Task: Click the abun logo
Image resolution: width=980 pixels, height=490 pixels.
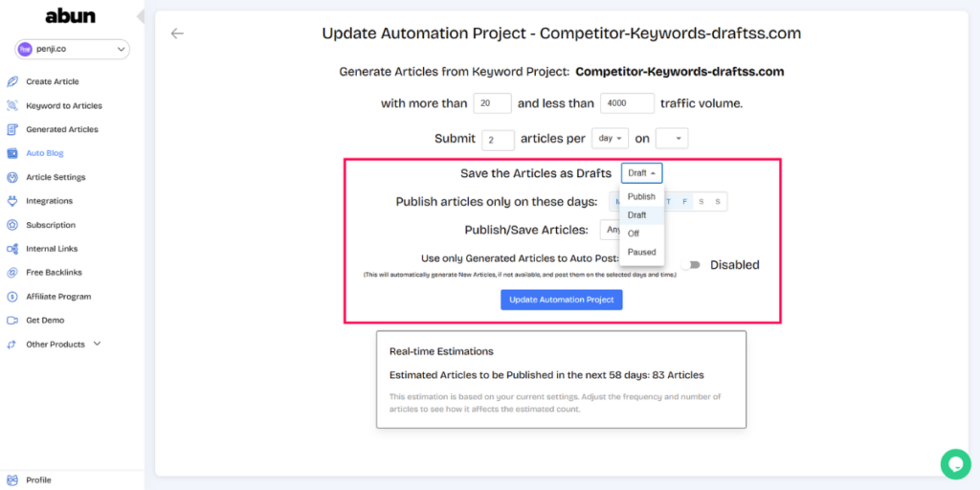Action: coord(71,16)
